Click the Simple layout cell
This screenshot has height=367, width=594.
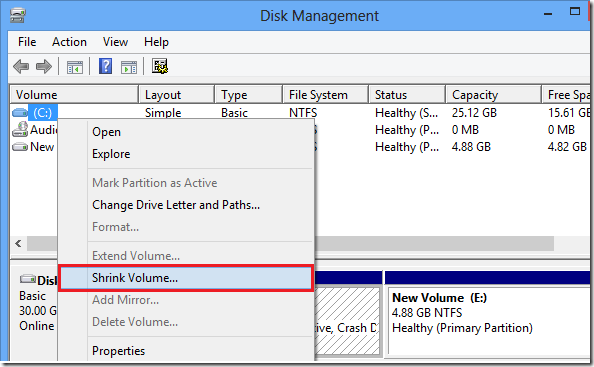pos(163,113)
